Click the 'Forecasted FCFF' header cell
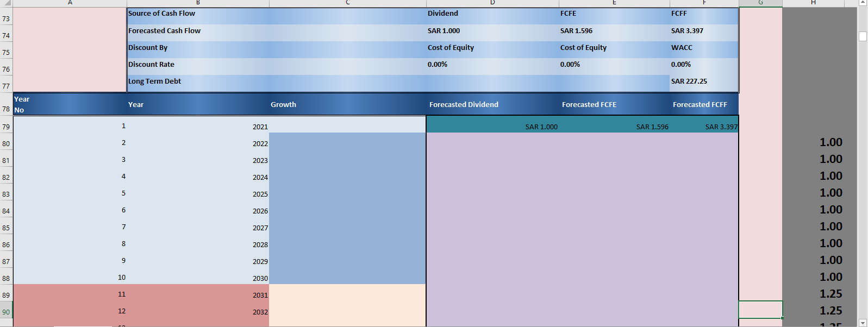The height and width of the screenshot is (327, 868). (x=704, y=104)
